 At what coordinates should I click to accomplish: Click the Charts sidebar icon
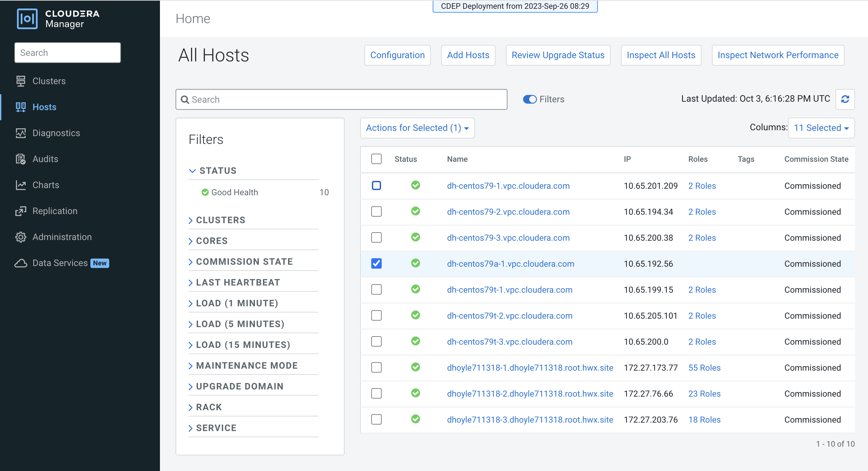click(21, 185)
